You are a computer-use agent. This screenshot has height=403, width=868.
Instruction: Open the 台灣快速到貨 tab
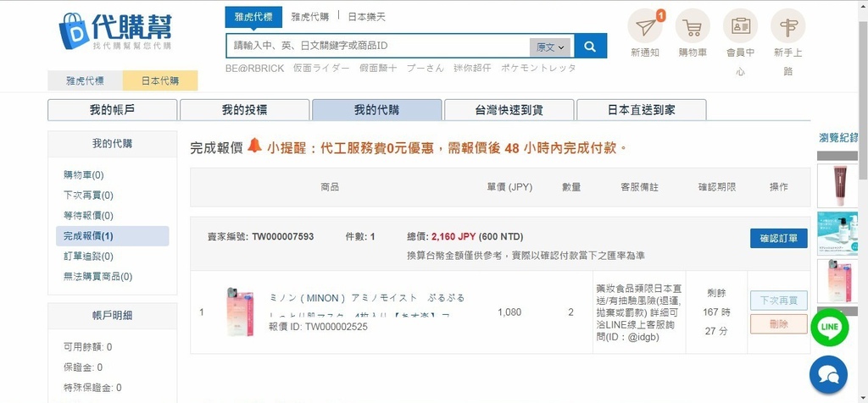coord(509,109)
